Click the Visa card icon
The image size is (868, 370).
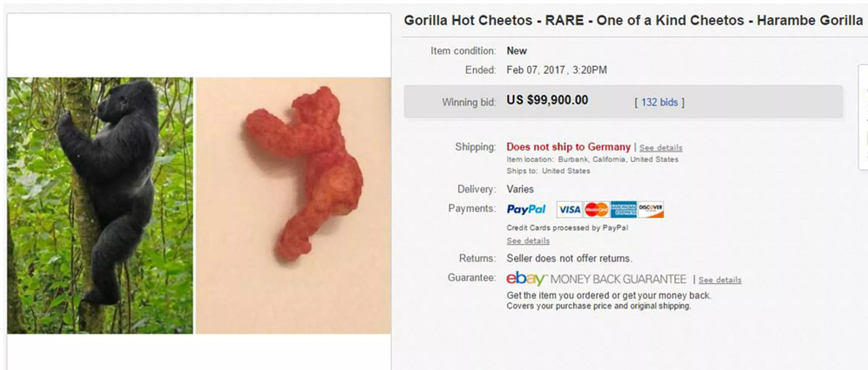[x=569, y=209]
